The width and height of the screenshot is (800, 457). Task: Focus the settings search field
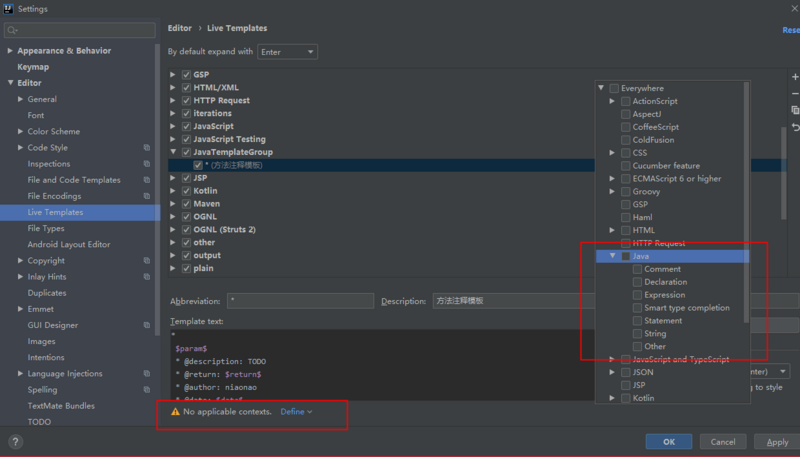coord(80,30)
